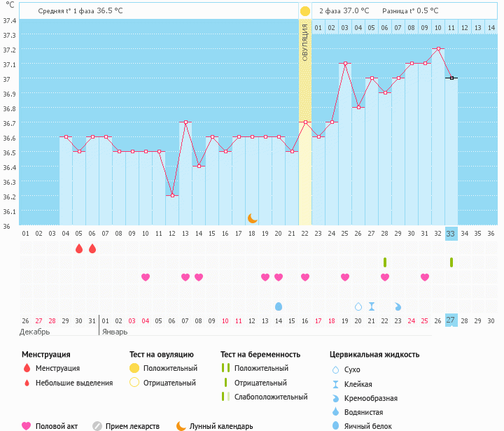Click the vertical ОВУЛЯЦИЯ column

(x=305, y=122)
